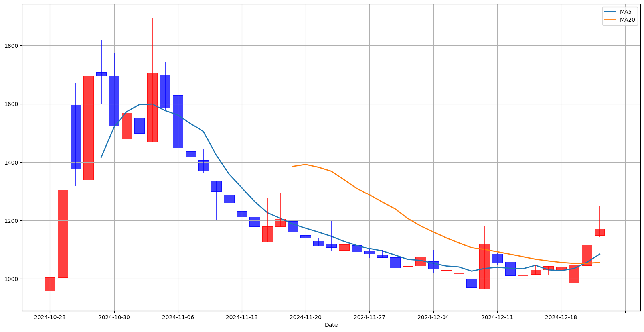Screen dimensions: 644x332
Task: Click the MA5 legend label
Action: click(x=626, y=12)
